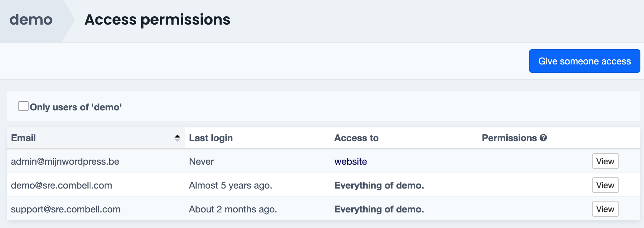Viewport: 644px width, 228px height.
Task: Click "Almost 5 years ago." last login cell
Action: (230, 185)
